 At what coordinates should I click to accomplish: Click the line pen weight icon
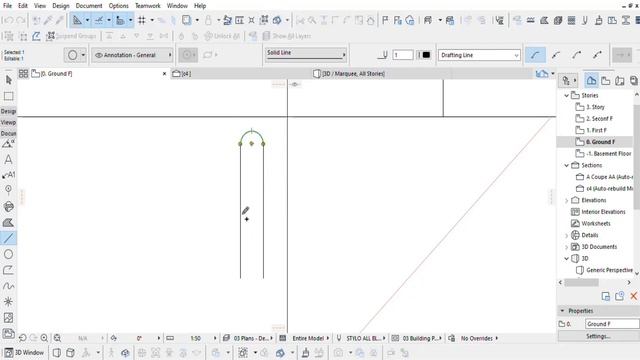pos(383,55)
